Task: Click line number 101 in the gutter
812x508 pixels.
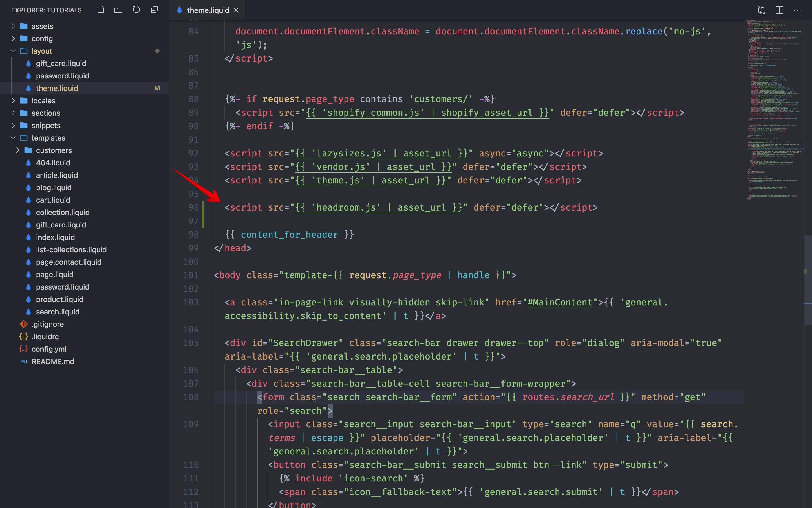Action: [191, 275]
